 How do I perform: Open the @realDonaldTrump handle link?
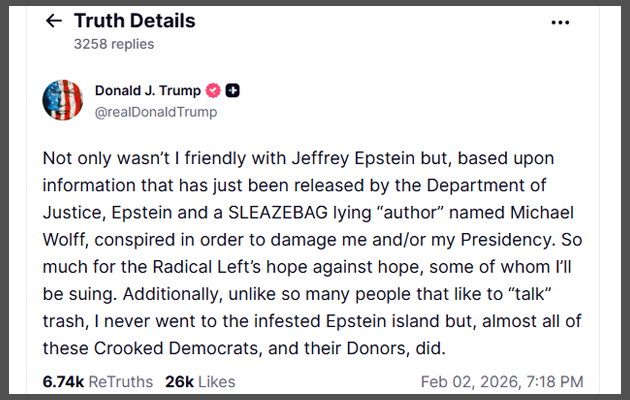point(155,112)
